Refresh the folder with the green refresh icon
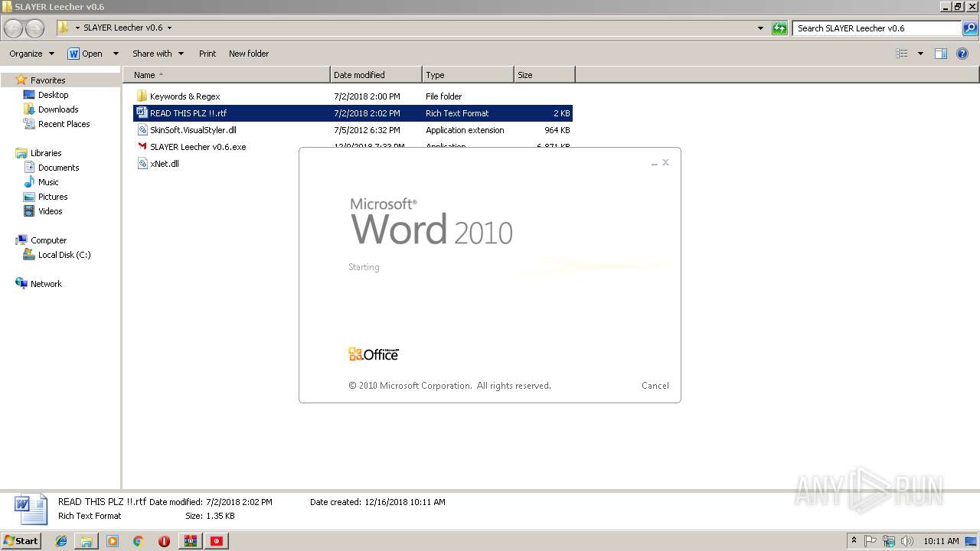 coord(779,28)
